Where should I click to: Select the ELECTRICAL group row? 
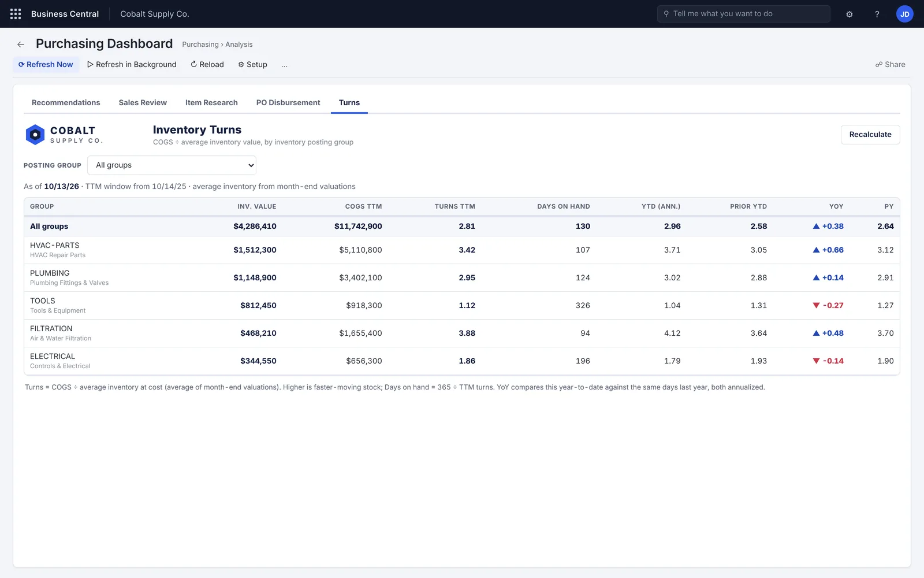click(462, 361)
